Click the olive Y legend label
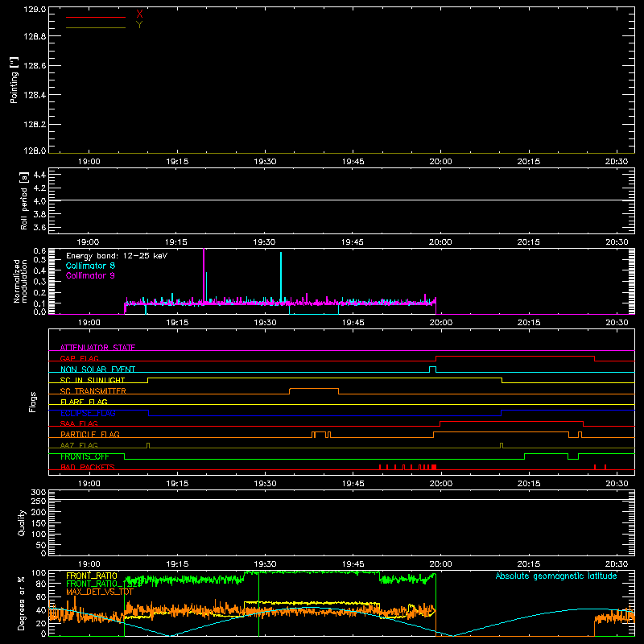The image size is (644, 644). (139, 25)
